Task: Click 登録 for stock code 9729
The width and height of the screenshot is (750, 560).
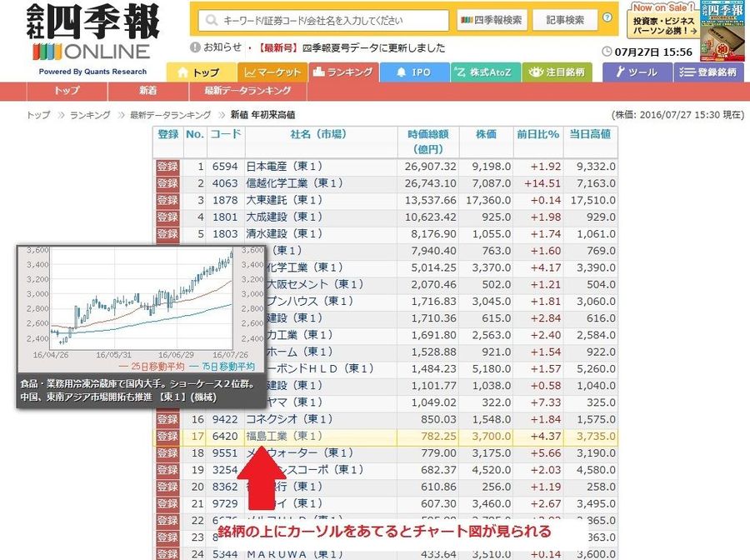Action: click(x=167, y=503)
